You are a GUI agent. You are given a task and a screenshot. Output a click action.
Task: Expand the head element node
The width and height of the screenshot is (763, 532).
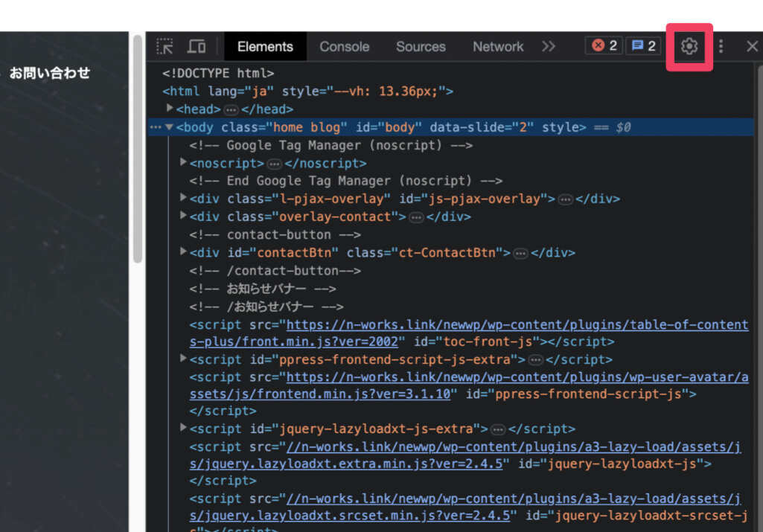tap(170, 109)
